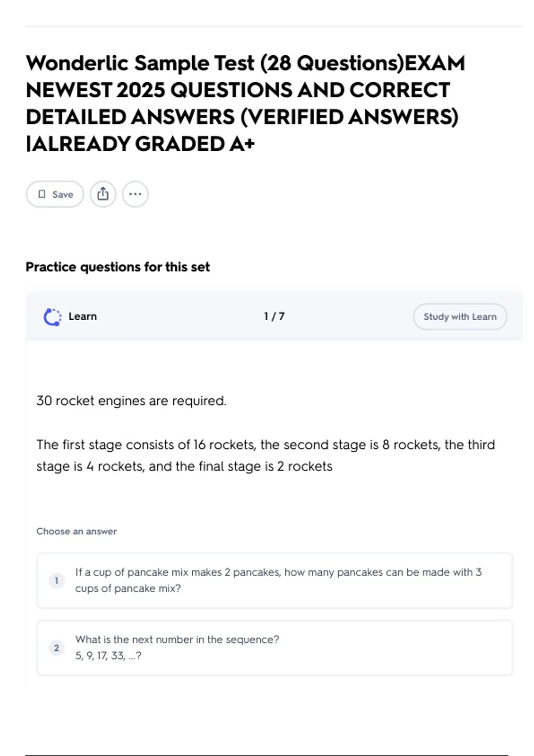This screenshot has width=534, height=756.
Task: Select the Learn label in header
Action: point(82,317)
